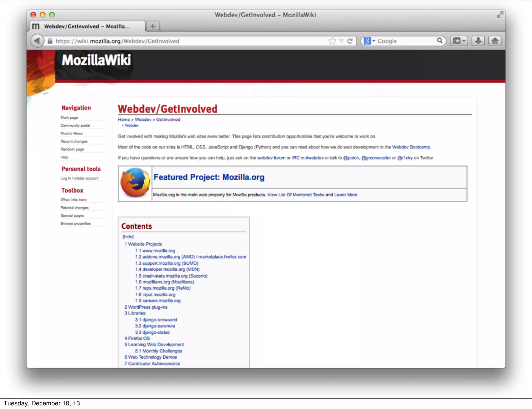Reload the page with refresh icon
Viewport: 532px width, 409px height.
350,41
